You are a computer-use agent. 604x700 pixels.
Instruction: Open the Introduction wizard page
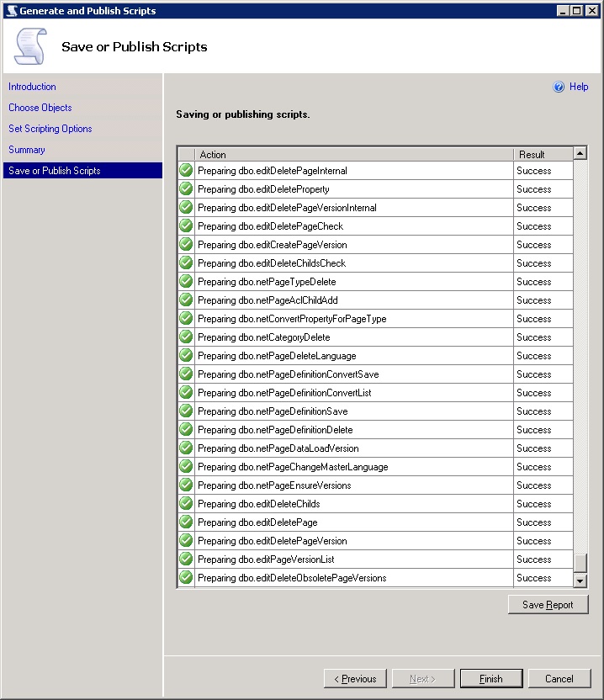coord(33,87)
